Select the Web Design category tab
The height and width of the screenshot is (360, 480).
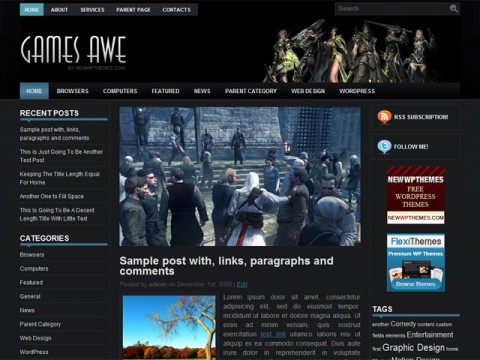pyautogui.click(x=308, y=91)
